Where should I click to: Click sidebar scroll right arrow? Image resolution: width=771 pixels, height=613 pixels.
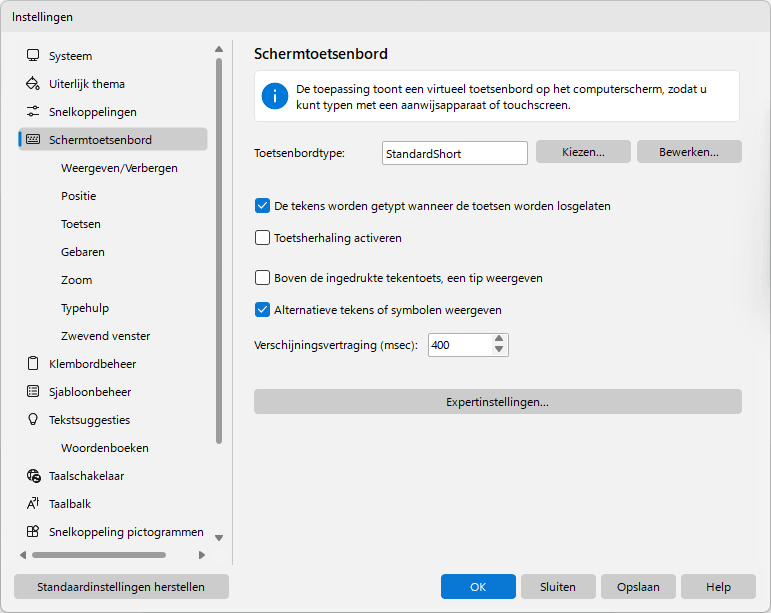click(202, 555)
